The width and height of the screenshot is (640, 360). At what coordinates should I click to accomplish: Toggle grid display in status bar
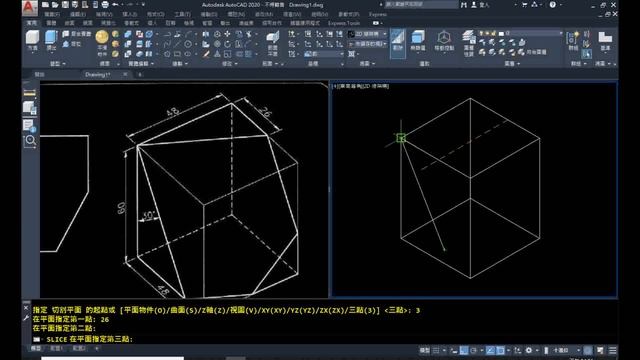(436, 350)
